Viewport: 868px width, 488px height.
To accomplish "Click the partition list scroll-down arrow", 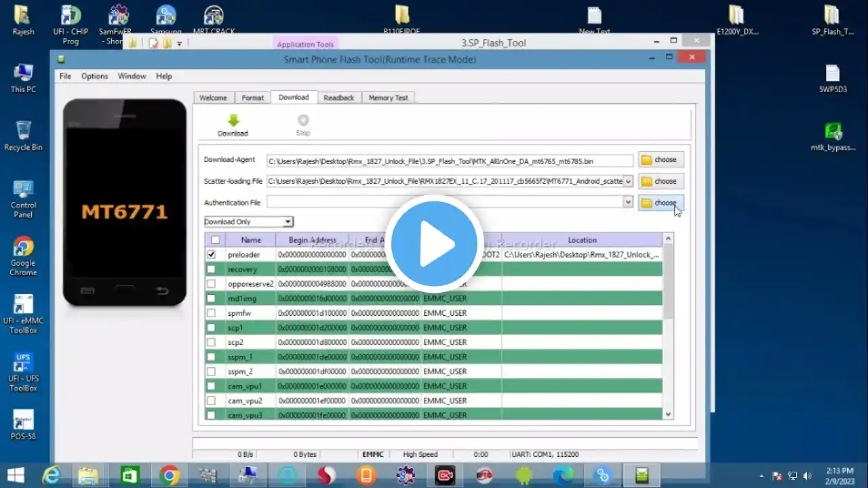I will click(668, 414).
